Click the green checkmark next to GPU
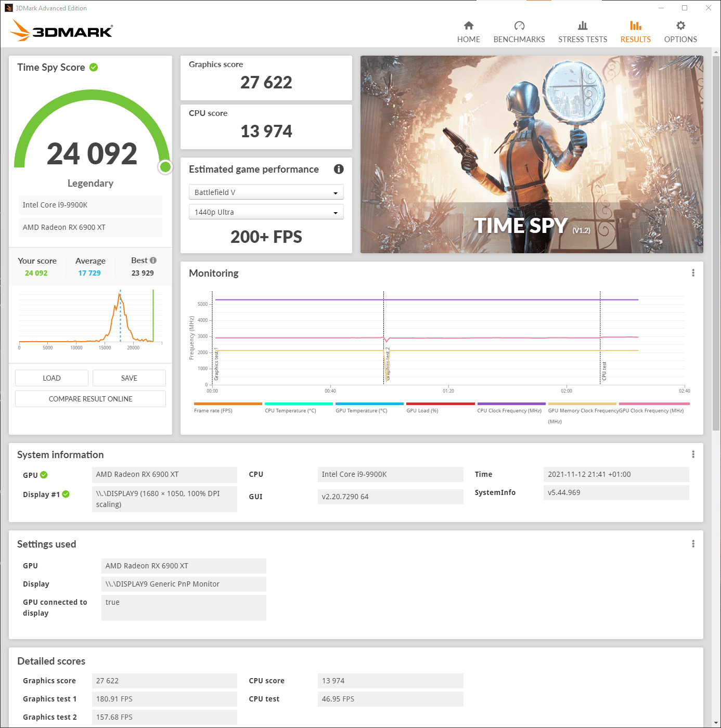The height and width of the screenshot is (728, 721). (44, 475)
